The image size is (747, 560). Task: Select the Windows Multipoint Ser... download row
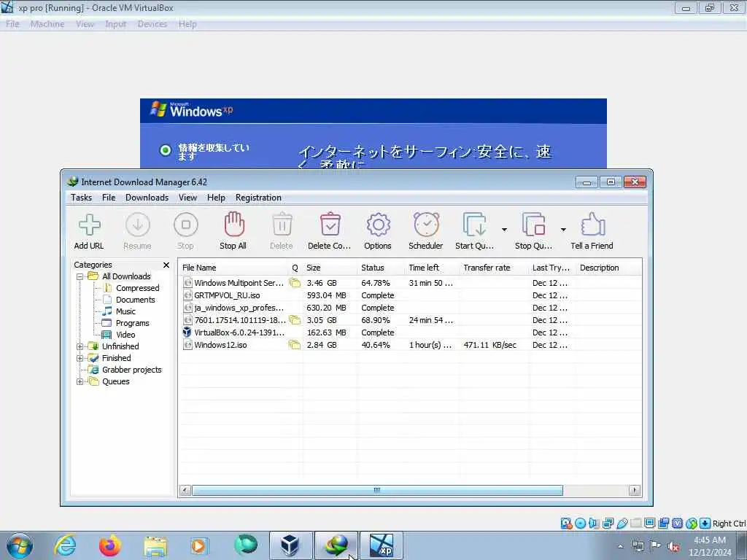click(410, 283)
